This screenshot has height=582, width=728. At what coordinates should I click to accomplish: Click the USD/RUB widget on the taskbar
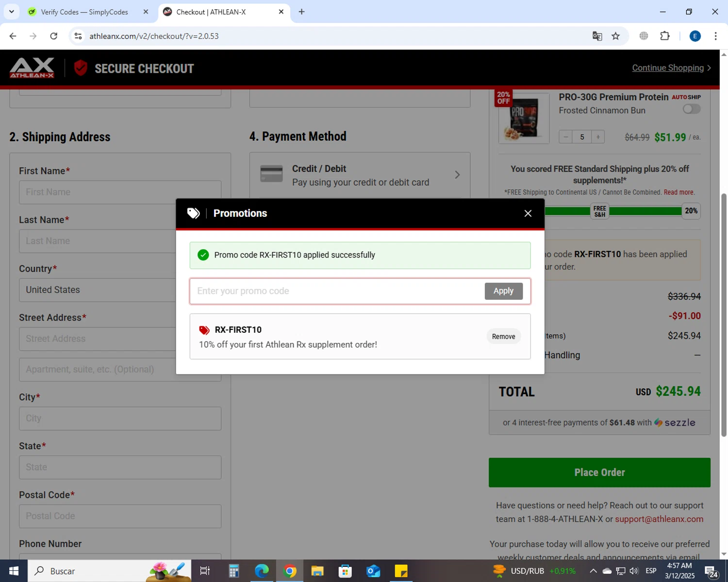pos(534,571)
